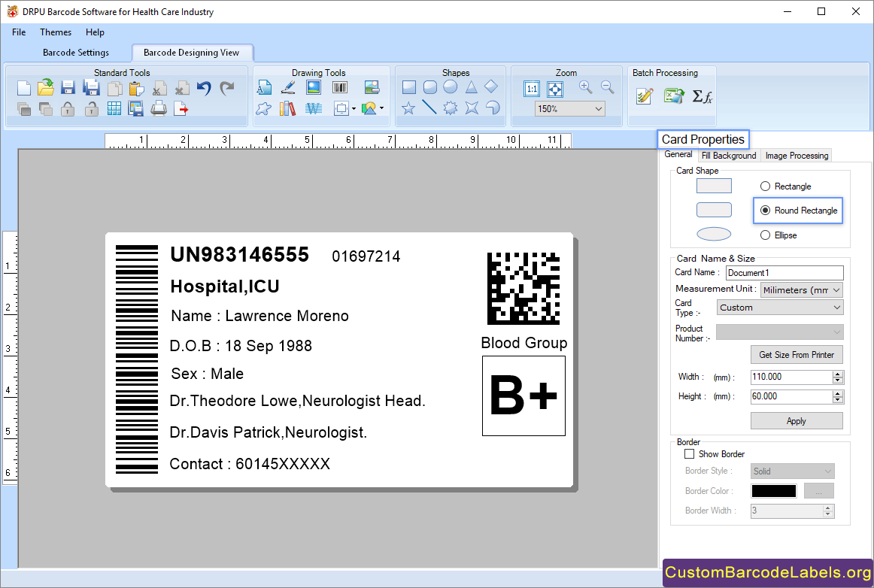874x588 pixels.
Task: Click the 1:1 actual size zoom icon
Action: 532,89
